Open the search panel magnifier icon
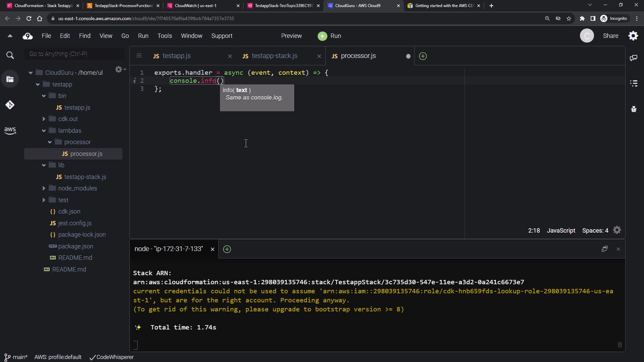Screen dimensions: 644x362 click(10, 55)
